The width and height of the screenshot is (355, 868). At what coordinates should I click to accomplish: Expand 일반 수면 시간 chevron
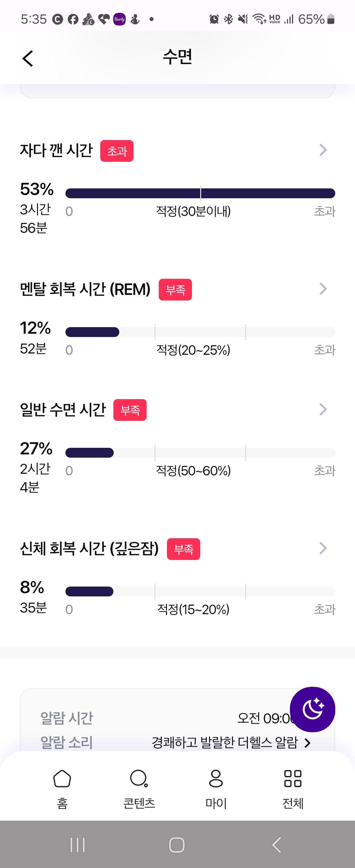323,409
